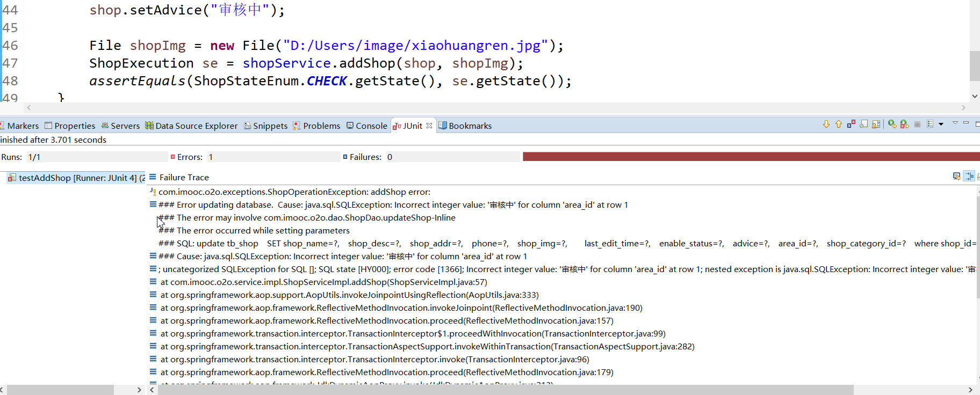Switch to the Properties tab
Image resolution: width=980 pixels, height=395 pixels.
(x=70, y=126)
